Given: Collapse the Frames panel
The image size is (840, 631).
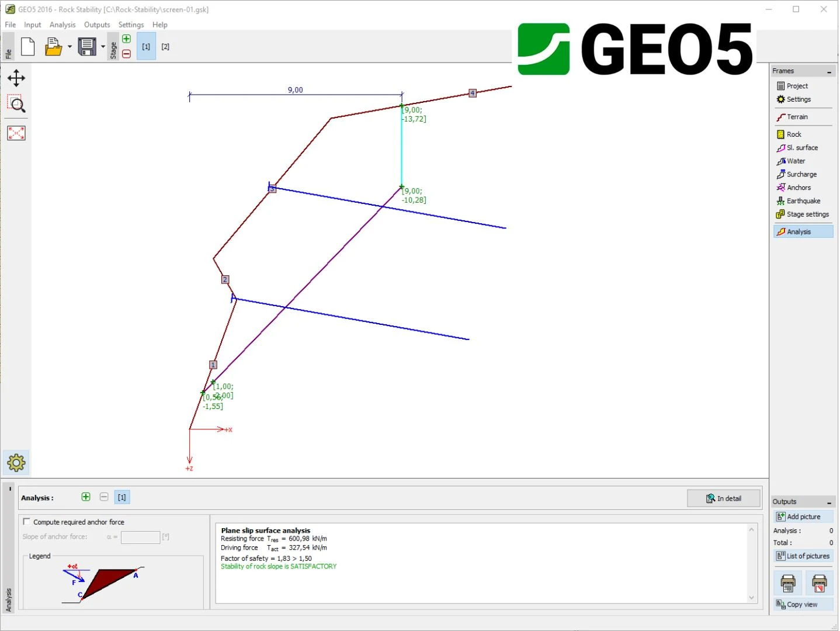Looking at the screenshot, I should point(829,71).
